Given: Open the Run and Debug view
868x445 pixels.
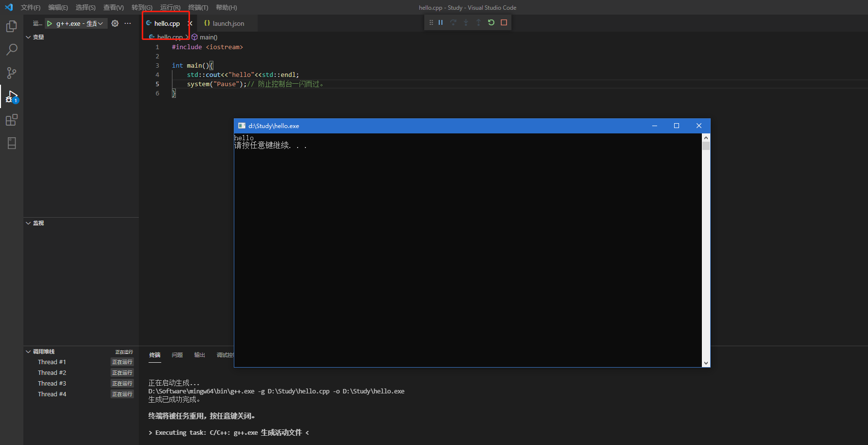Looking at the screenshot, I should (x=12, y=96).
